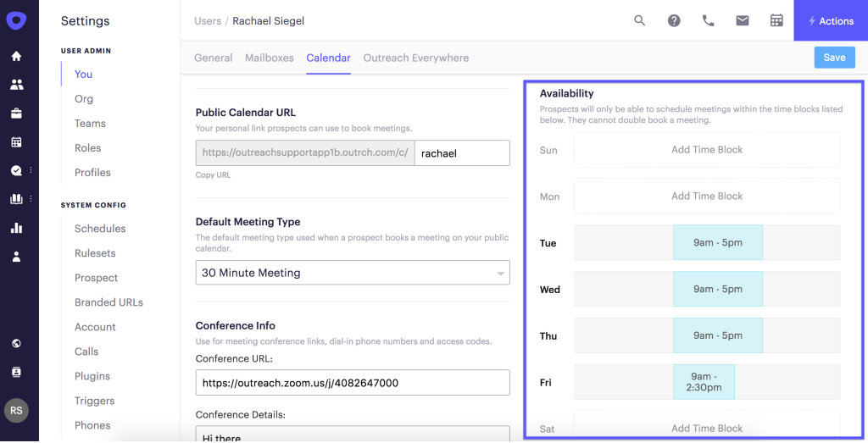Add Time Block for Monday
Screen dimensions: 868x443
[x=707, y=196]
